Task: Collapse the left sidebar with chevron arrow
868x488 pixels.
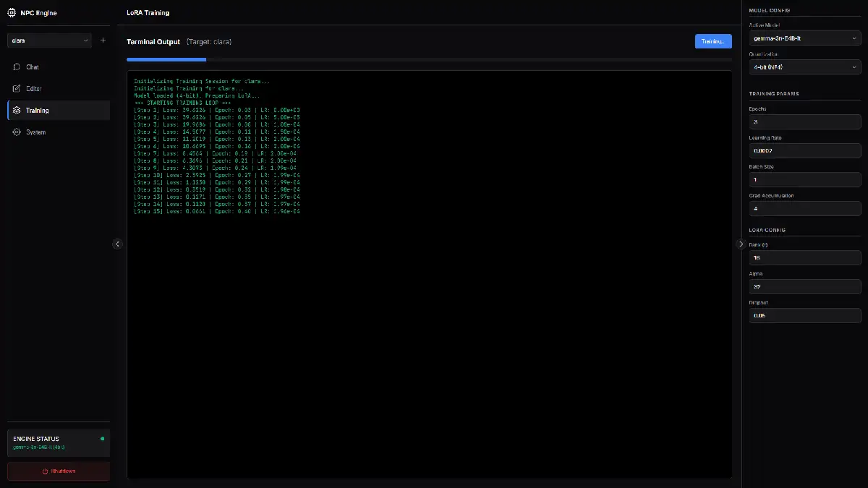Action: [117, 244]
